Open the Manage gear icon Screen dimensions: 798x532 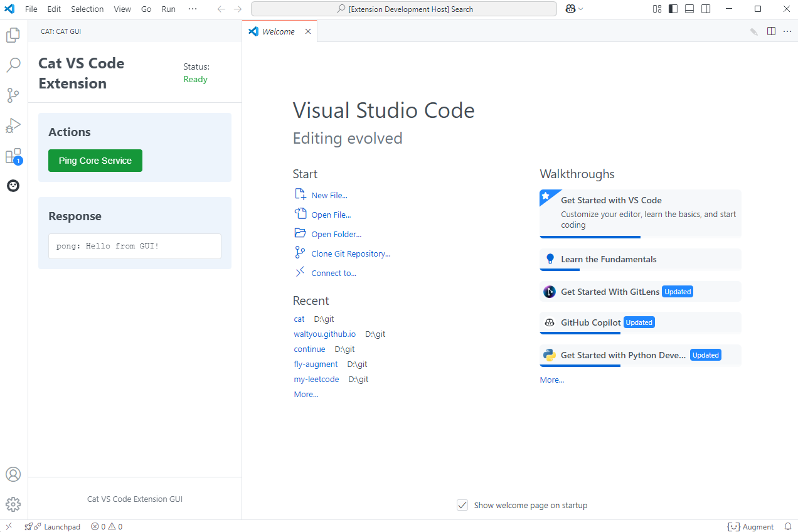coord(13,504)
